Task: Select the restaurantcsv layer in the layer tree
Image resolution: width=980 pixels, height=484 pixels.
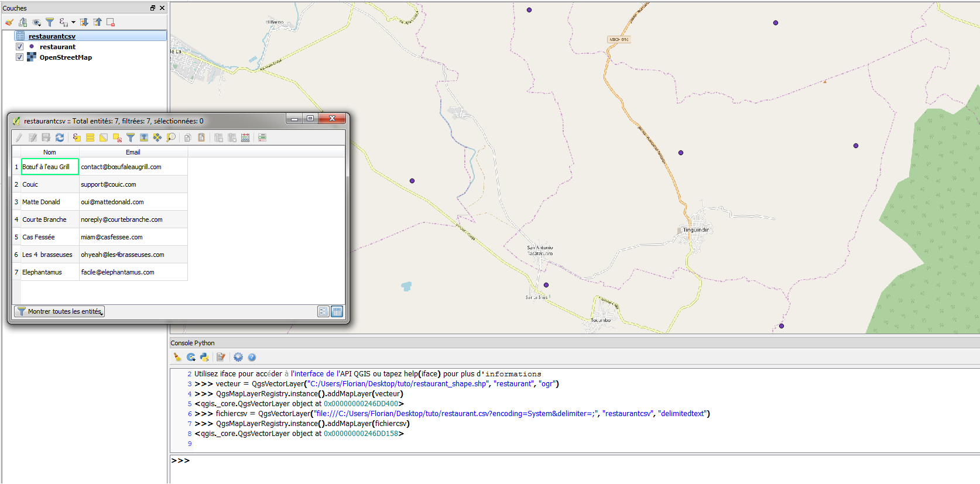Action: point(52,36)
